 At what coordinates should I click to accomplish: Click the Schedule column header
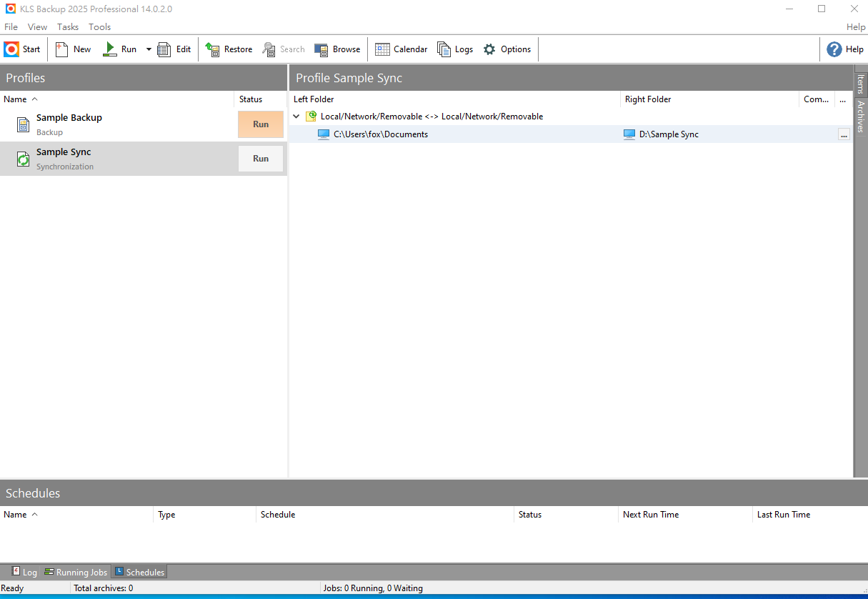pos(385,515)
